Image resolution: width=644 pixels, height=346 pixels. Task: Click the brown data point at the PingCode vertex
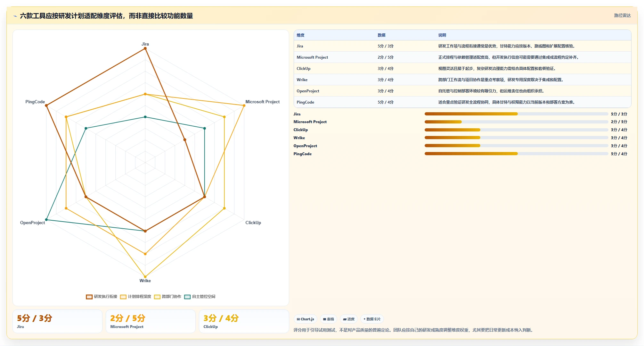point(46,105)
